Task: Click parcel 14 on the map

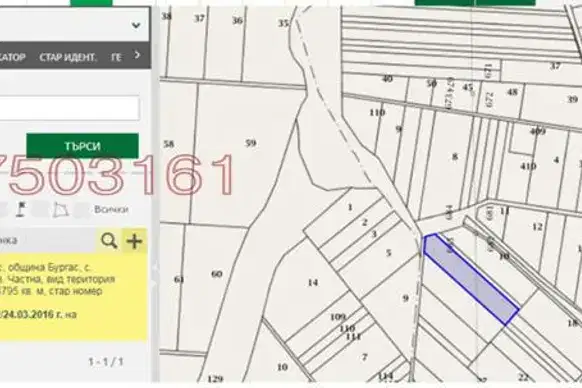Action: pos(313,283)
